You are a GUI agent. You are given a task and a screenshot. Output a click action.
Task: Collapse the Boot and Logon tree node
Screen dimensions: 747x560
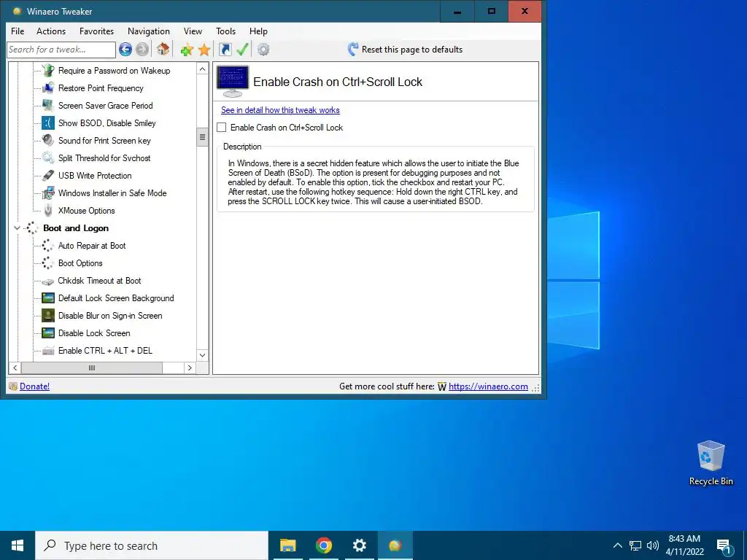[18, 228]
